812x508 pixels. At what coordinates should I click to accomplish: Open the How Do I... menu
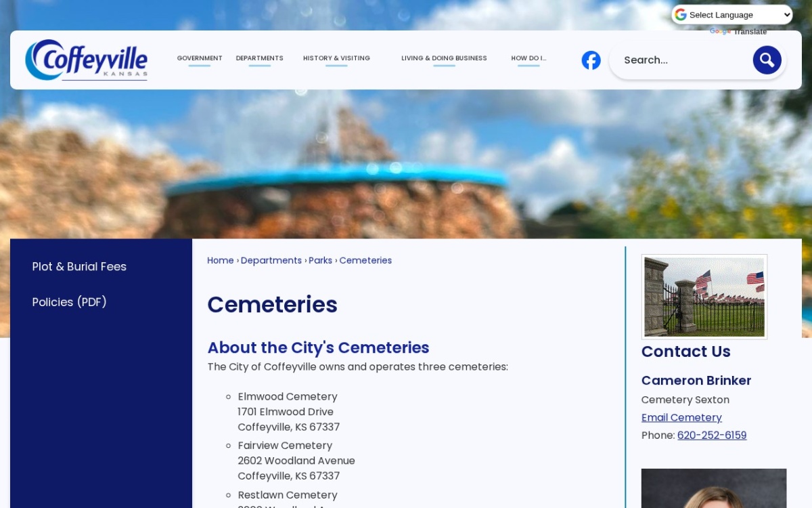528,58
